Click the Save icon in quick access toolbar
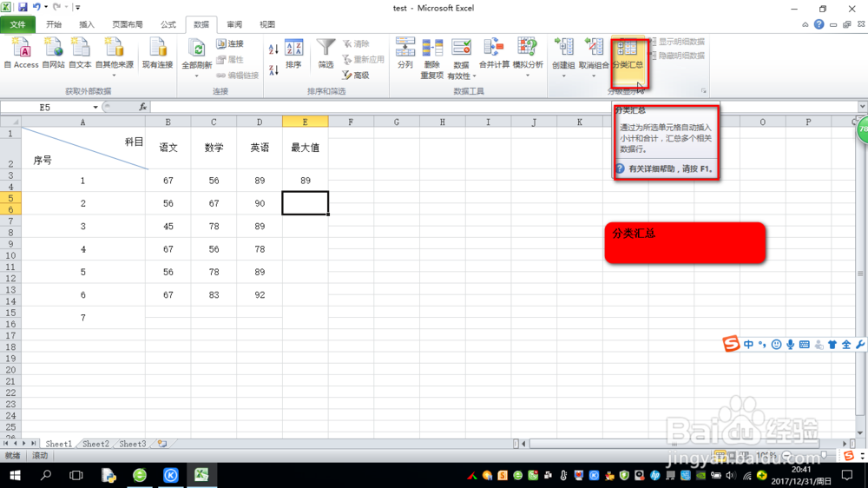The width and height of the screenshot is (868, 488). click(x=23, y=8)
